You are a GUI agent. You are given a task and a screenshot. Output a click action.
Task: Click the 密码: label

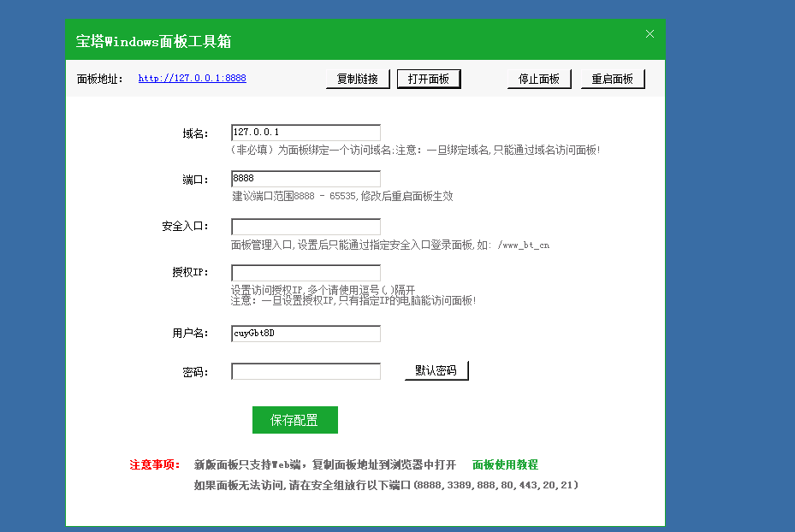195,372
